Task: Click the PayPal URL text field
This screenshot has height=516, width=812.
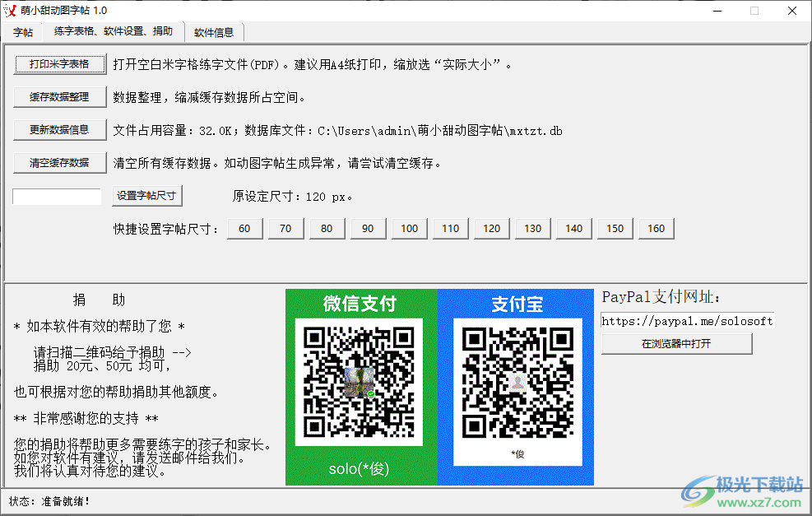Action: (687, 321)
